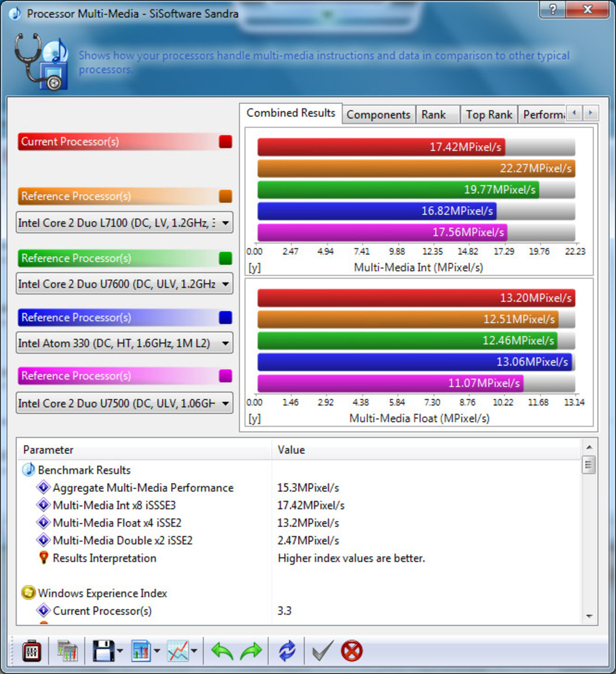Image resolution: width=616 pixels, height=674 pixels.
Task: Click the diamond icon beside Multi-Media Double x2
Action: click(x=43, y=540)
